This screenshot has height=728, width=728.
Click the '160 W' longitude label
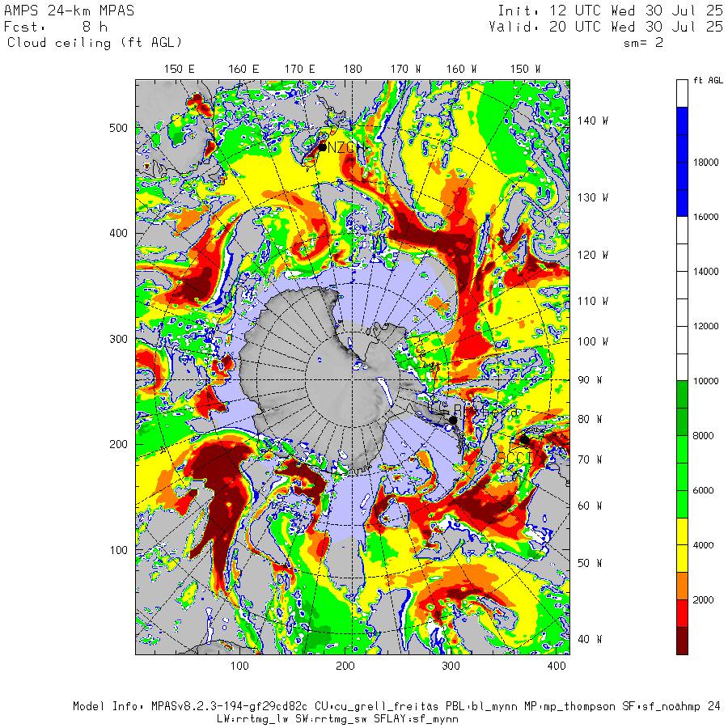click(462, 69)
